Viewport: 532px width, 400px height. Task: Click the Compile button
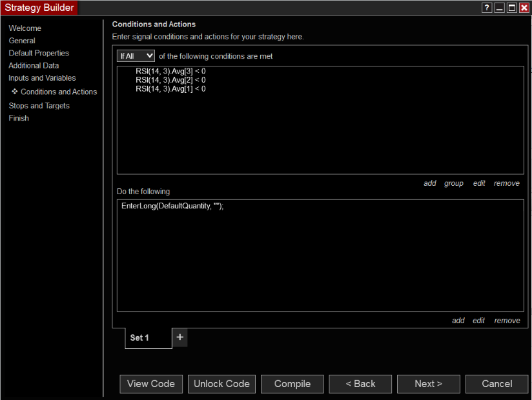pyautogui.click(x=292, y=384)
